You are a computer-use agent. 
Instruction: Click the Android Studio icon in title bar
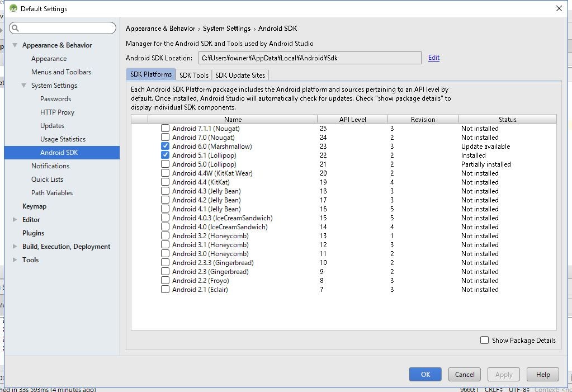[13, 8]
